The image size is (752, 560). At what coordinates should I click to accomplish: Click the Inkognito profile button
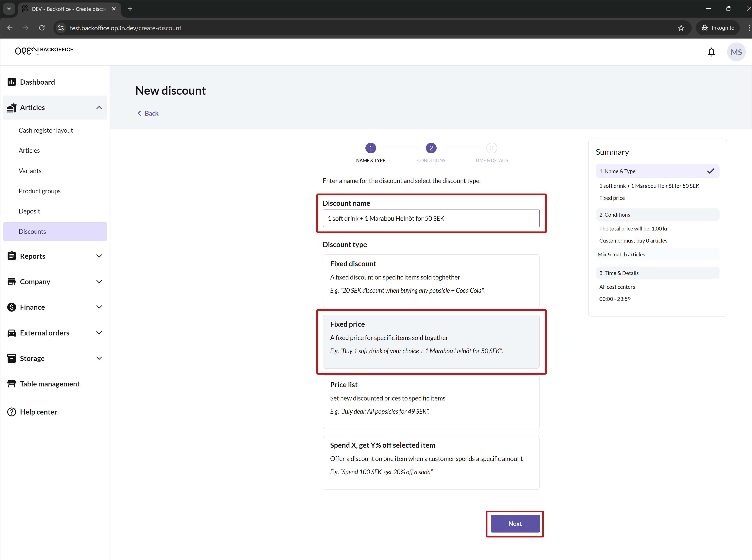point(718,28)
